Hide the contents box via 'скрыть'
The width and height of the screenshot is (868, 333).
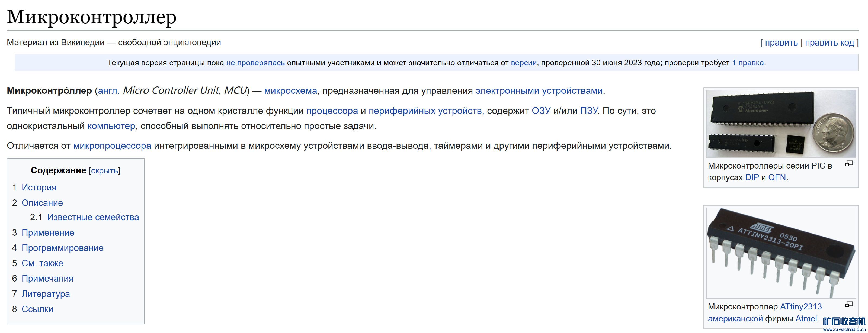click(104, 171)
